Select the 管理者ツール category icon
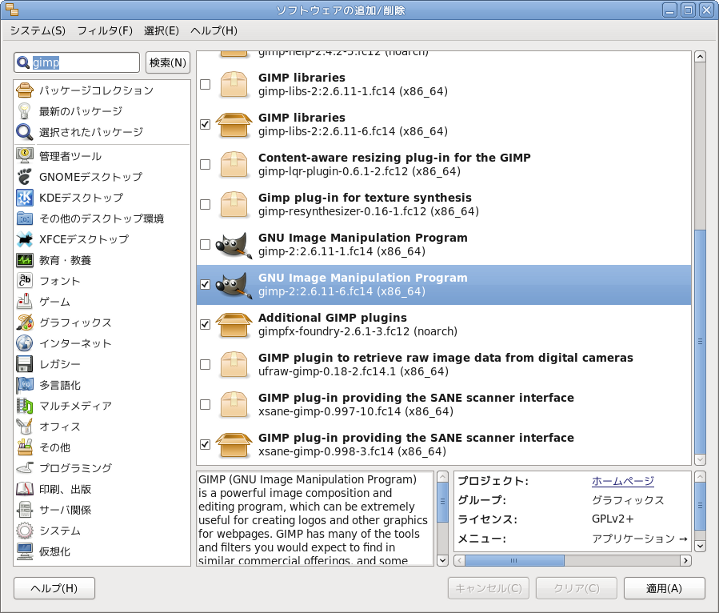 [25, 156]
